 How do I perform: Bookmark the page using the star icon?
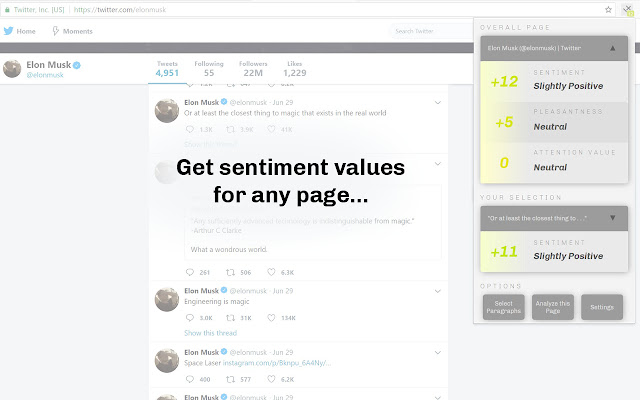click(x=608, y=10)
